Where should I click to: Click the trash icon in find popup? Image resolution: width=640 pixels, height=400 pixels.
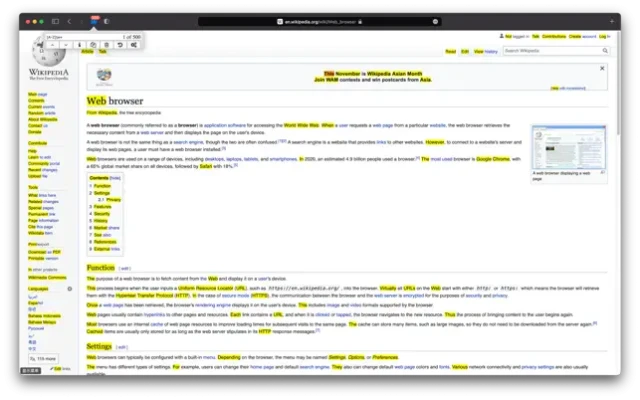click(107, 45)
